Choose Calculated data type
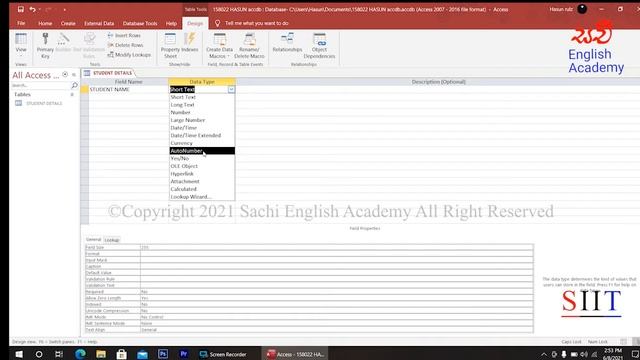 point(202,189)
